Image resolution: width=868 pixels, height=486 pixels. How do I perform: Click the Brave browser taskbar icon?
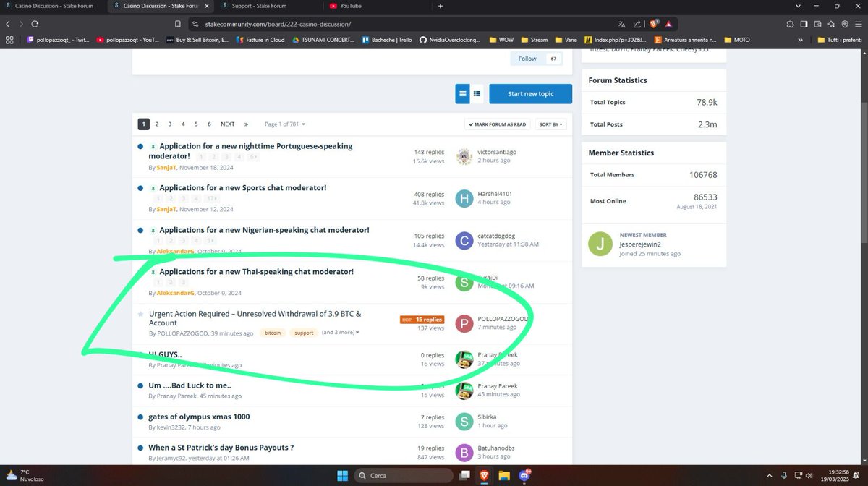tap(485, 475)
